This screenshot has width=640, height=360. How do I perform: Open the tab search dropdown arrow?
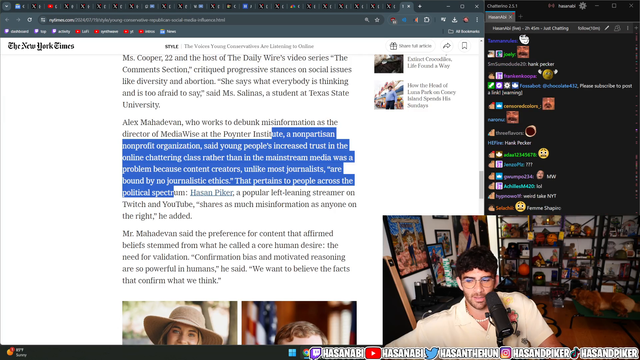tap(7, 6)
